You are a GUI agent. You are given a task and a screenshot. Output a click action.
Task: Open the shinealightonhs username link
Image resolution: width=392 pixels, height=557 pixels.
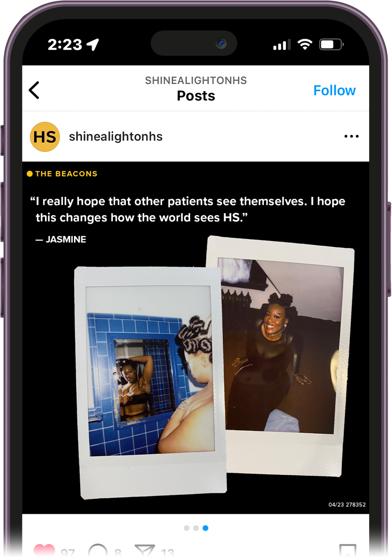click(116, 137)
